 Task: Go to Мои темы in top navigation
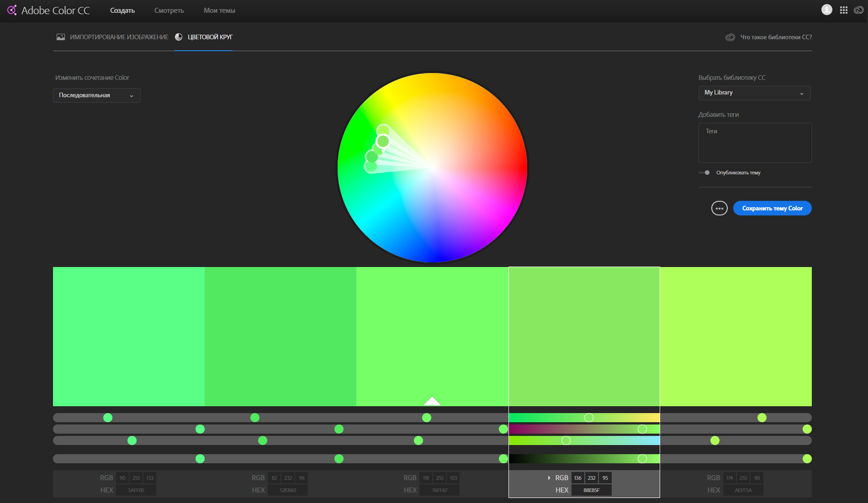click(x=219, y=10)
